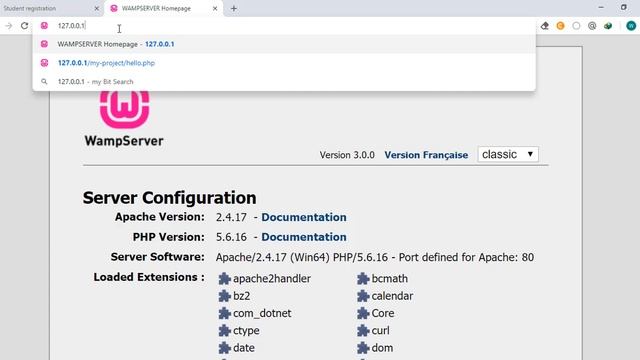
Task: Click the calendar extension puzzle icon
Action: 363,296
